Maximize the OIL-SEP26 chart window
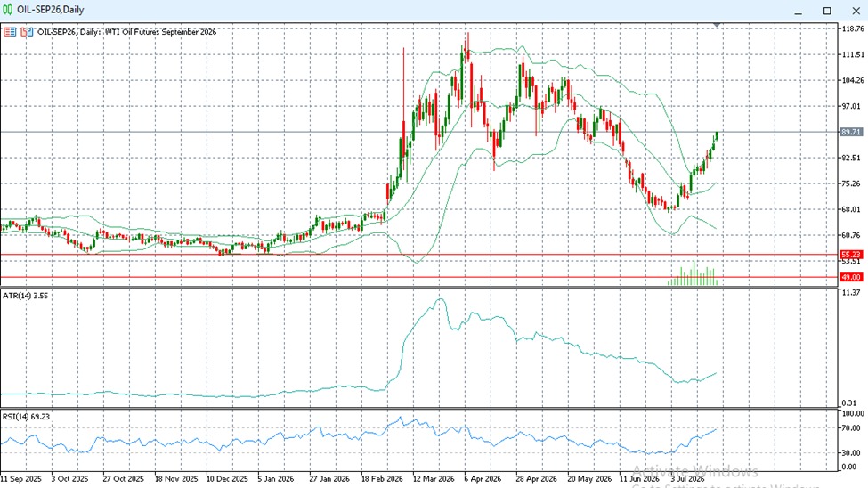 tap(827, 11)
